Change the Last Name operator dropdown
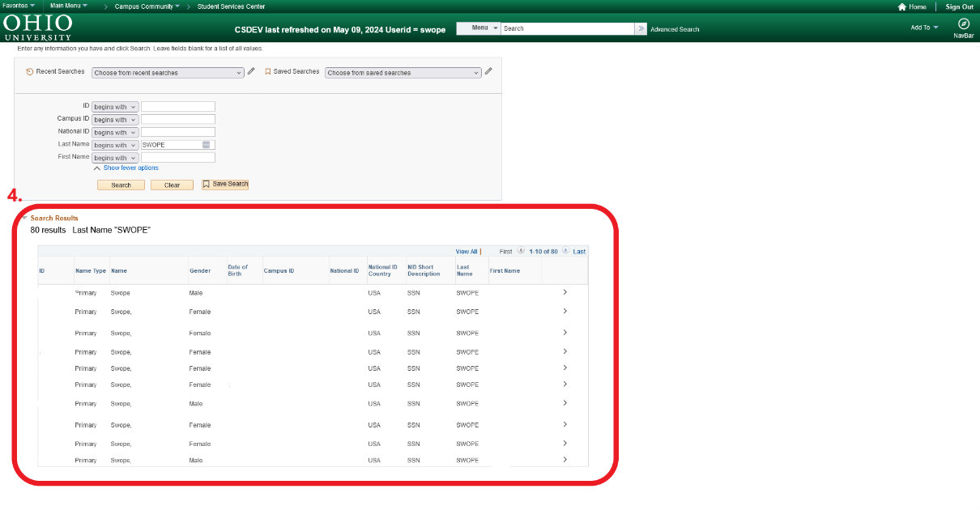The height and width of the screenshot is (510, 980). pyautogui.click(x=115, y=145)
